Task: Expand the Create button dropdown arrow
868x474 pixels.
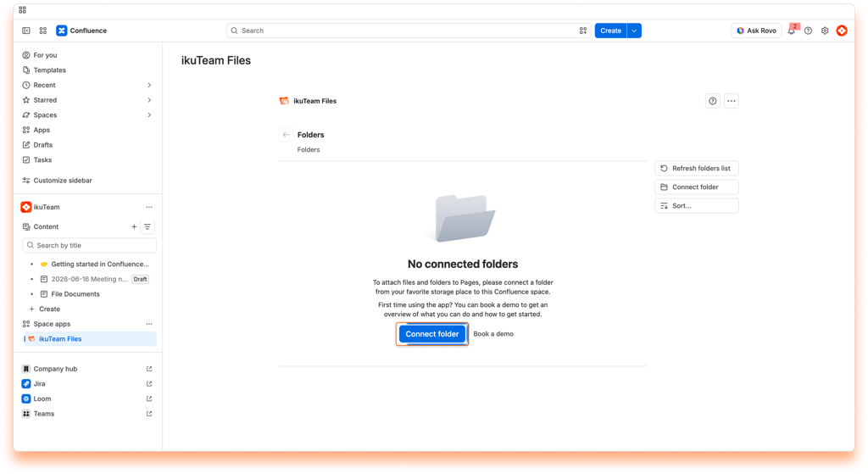Action: [634, 31]
